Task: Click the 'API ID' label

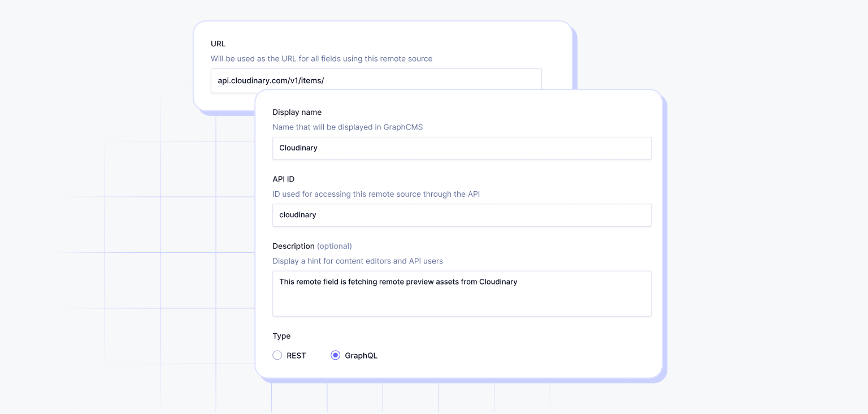Action: (283, 179)
